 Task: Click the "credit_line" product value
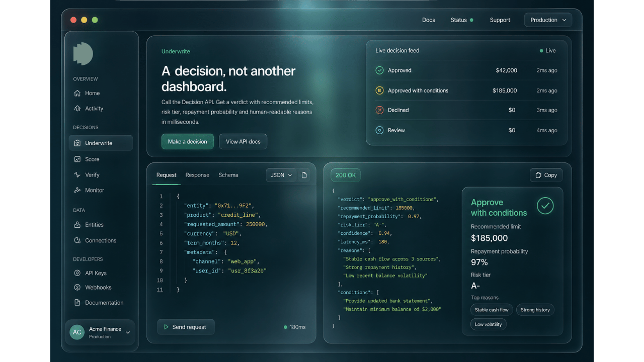pyautogui.click(x=237, y=215)
